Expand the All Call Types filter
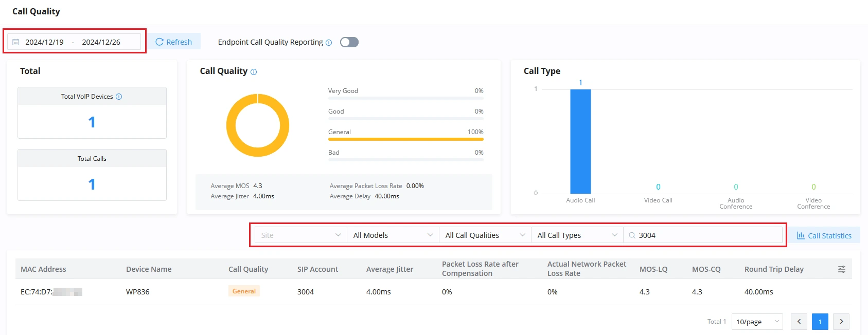This screenshot has height=335, width=868. (577, 235)
